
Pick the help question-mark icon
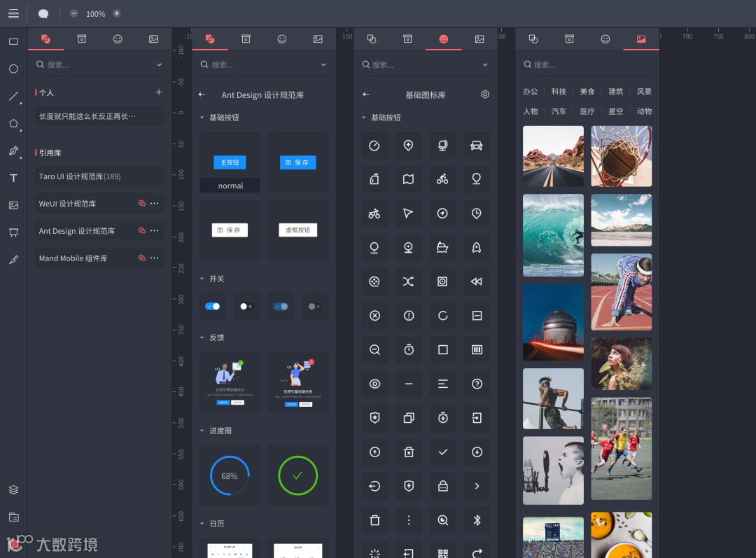coord(477,384)
